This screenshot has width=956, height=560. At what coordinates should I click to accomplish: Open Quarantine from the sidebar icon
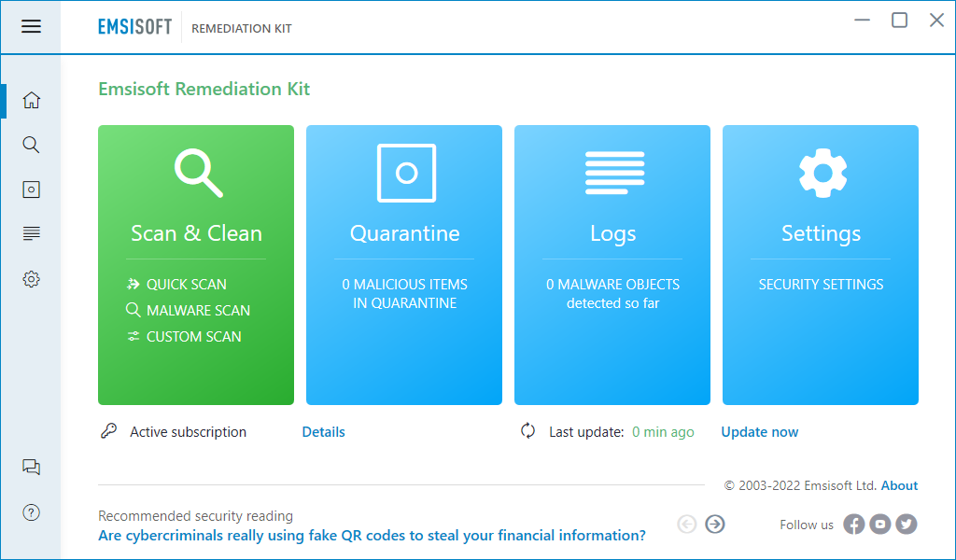(31, 189)
